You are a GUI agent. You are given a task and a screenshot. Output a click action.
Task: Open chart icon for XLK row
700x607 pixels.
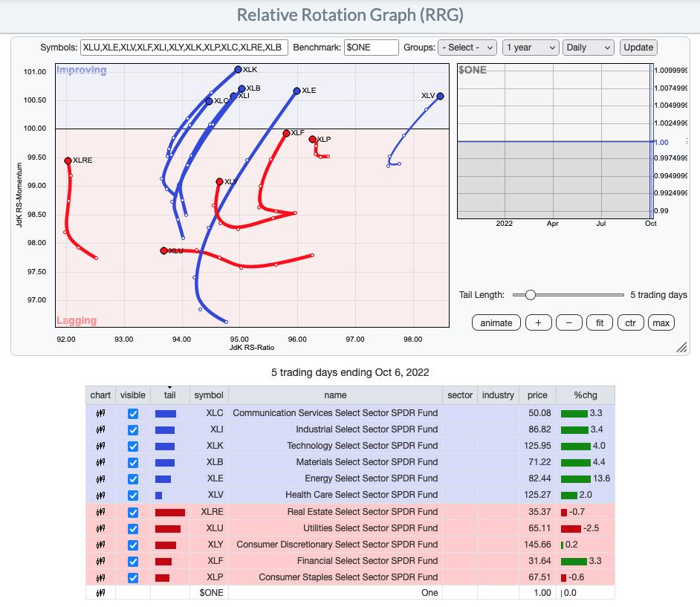click(x=100, y=446)
